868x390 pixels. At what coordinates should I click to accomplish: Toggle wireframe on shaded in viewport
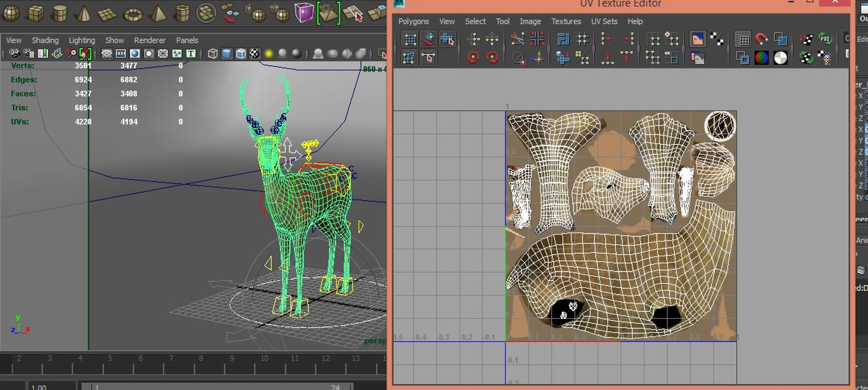coord(241,54)
